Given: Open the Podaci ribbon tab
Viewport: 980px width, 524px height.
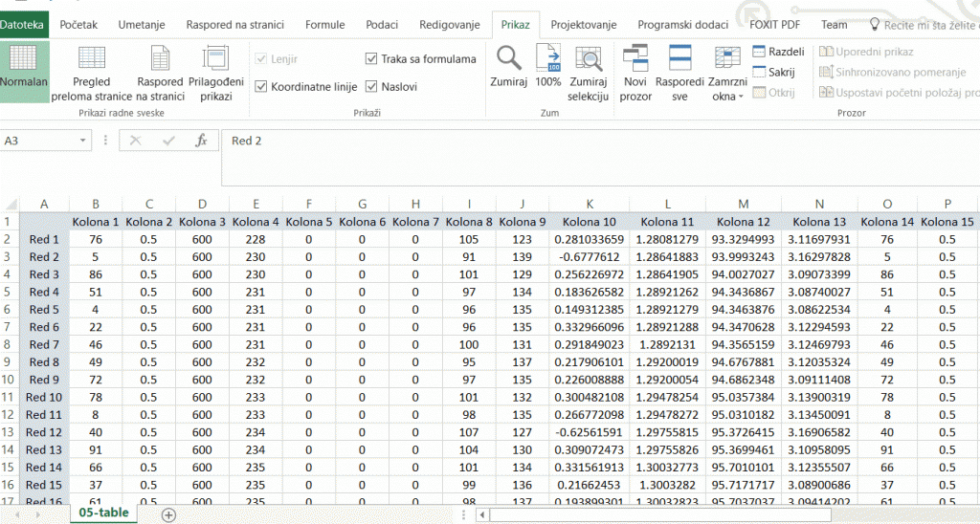Looking at the screenshot, I should point(382,24).
